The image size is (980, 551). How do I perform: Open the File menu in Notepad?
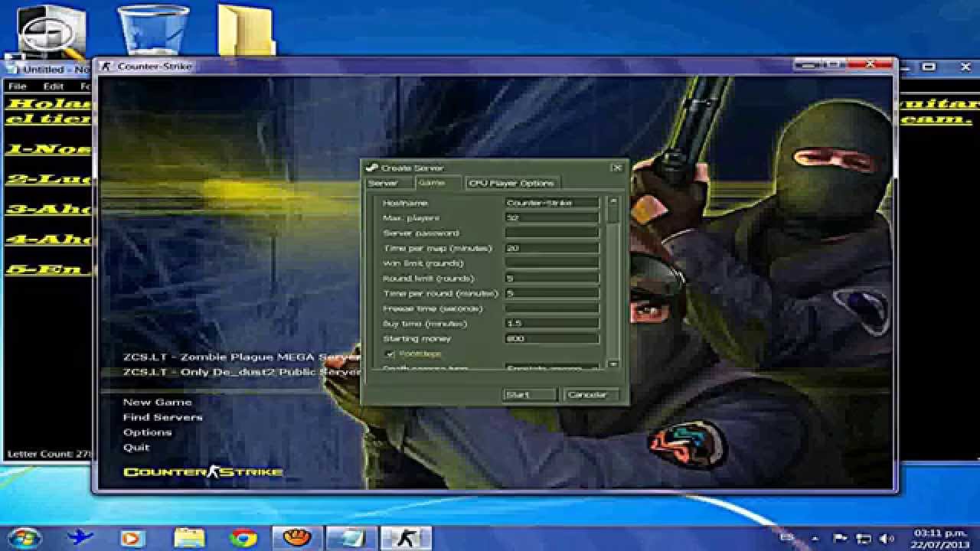tap(17, 86)
